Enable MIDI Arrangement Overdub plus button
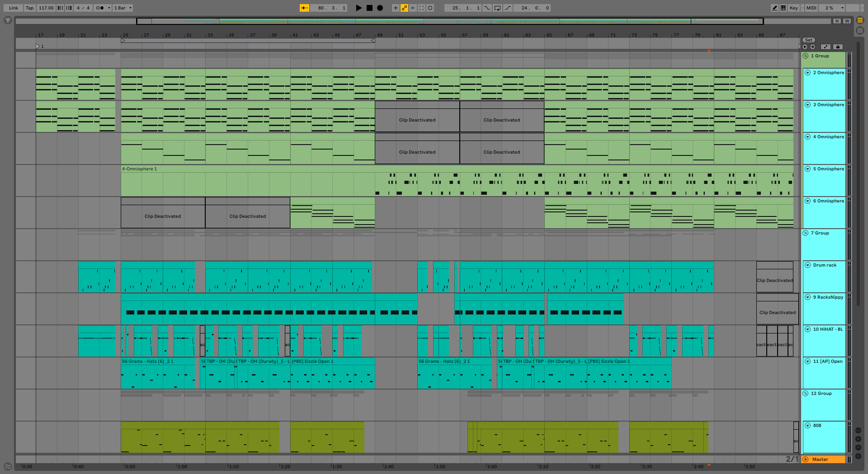Screen dimensions: 868x474 [396, 8]
